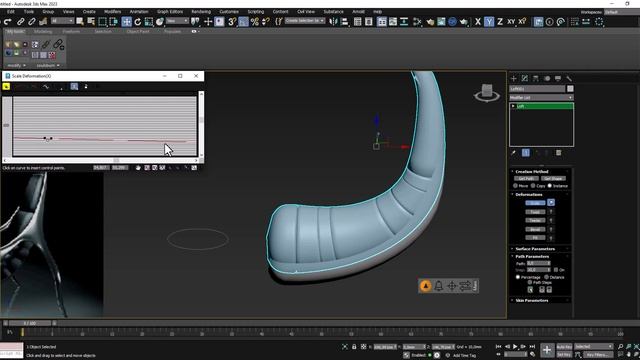This screenshot has height=360, width=640.
Task: Restrict transform to Y axis
Action: (x=489, y=22)
